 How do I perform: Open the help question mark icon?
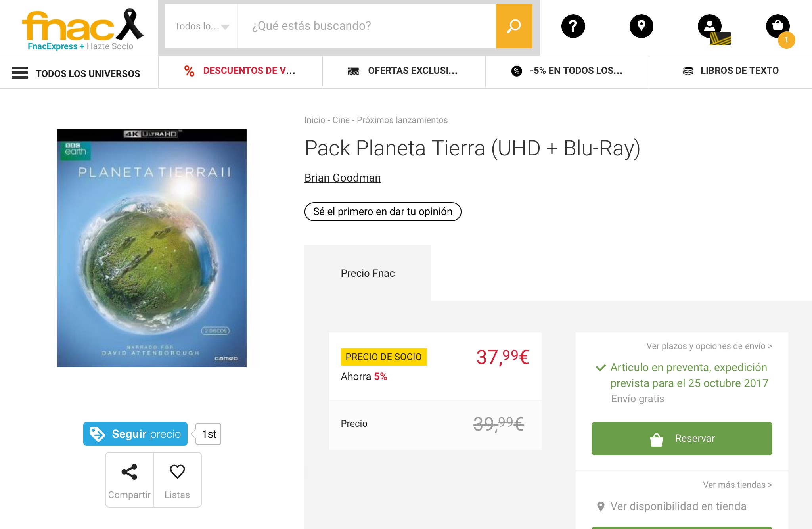573,26
